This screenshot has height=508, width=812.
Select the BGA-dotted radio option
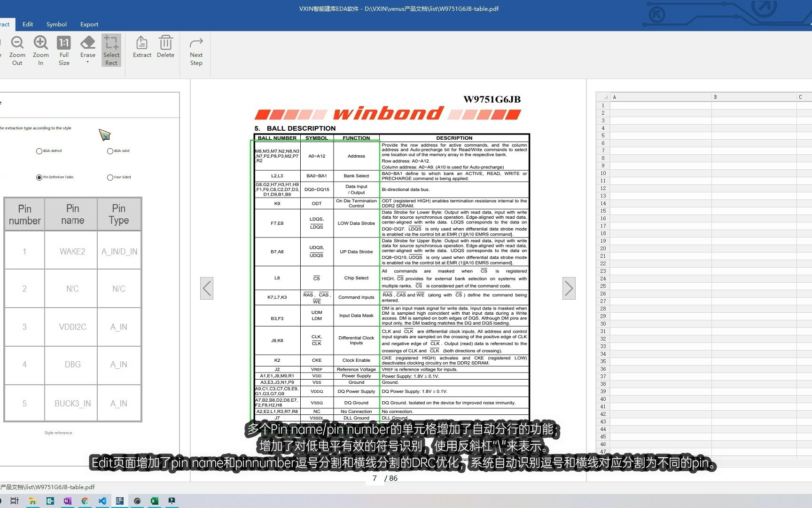[x=39, y=151]
